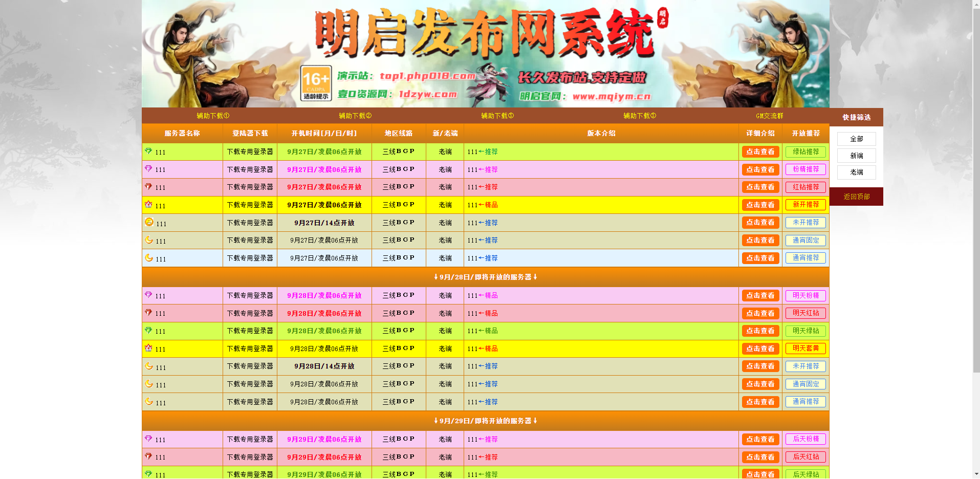The height and width of the screenshot is (479, 980).
Task: Click the 后天红钻 tag button
Action: tap(806, 457)
